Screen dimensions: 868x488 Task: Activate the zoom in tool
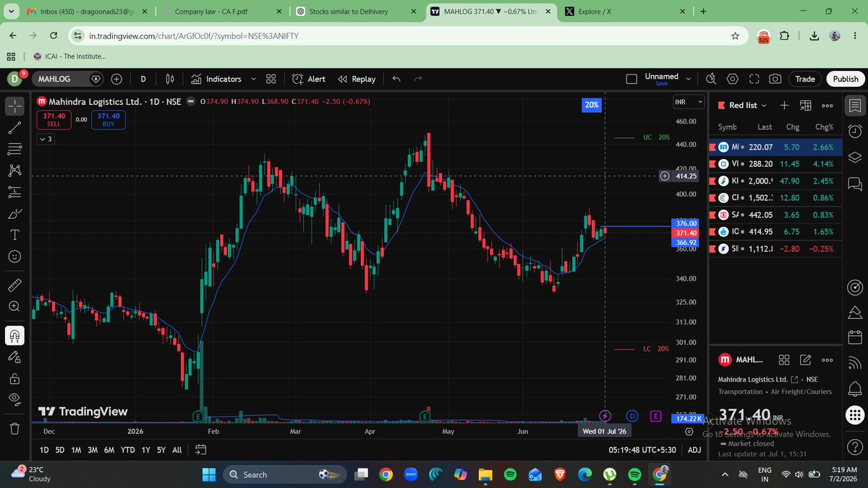point(14,307)
